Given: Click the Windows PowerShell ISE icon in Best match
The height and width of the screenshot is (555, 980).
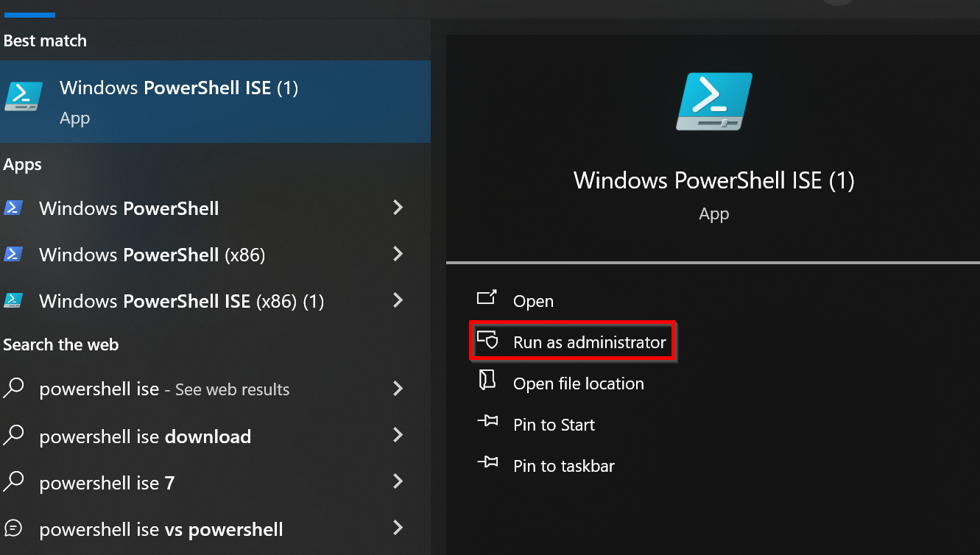Looking at the screenshot, I should coord(24,96).
